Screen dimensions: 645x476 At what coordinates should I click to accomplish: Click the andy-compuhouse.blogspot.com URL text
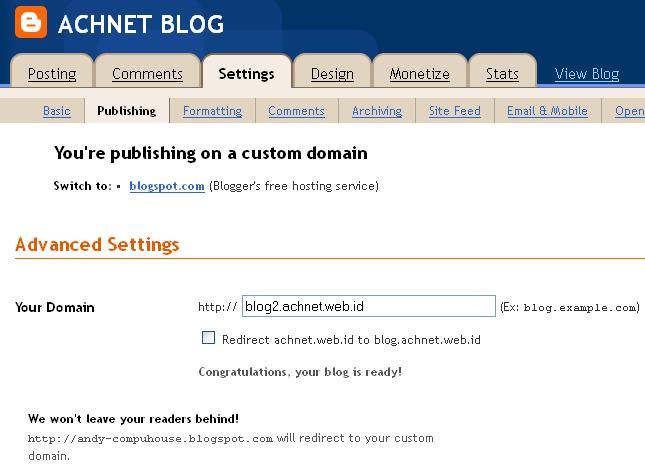click(150, 439)
